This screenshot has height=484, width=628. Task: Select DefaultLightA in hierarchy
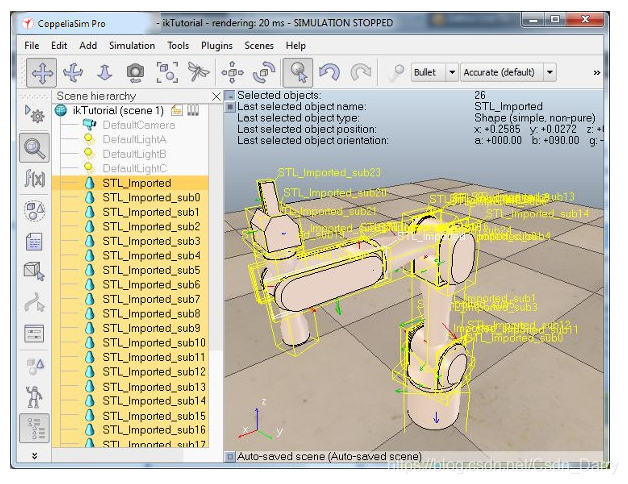tap(134, 139)
